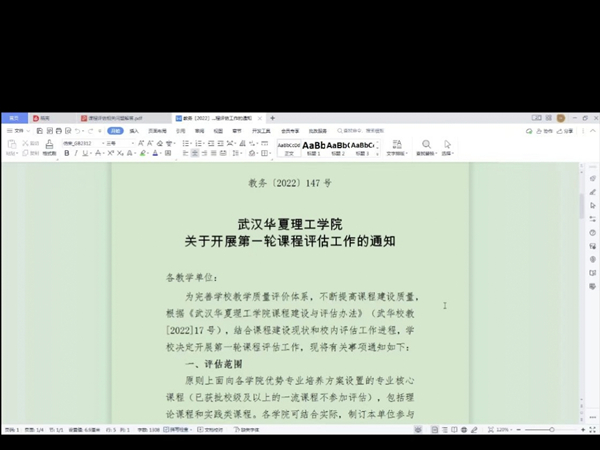Click the Copy icon
Screen dimensions: 600x450
tap(25, 153)
